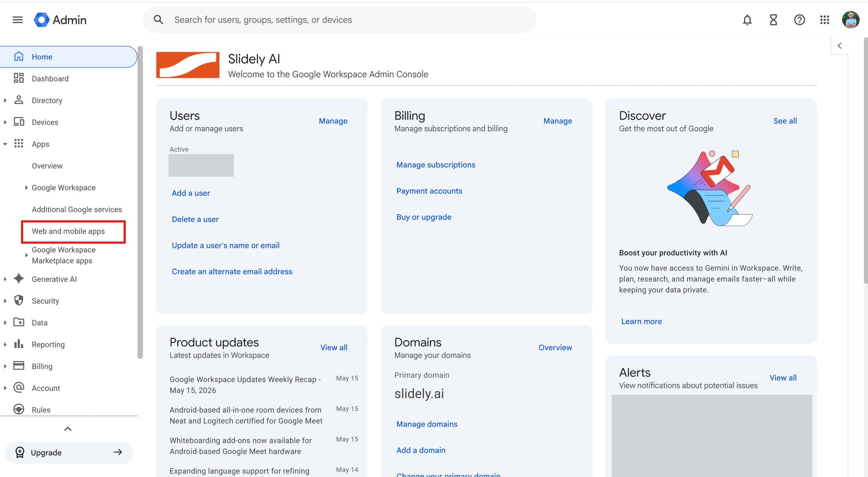Open the help question mark icon

coord(799,20)
